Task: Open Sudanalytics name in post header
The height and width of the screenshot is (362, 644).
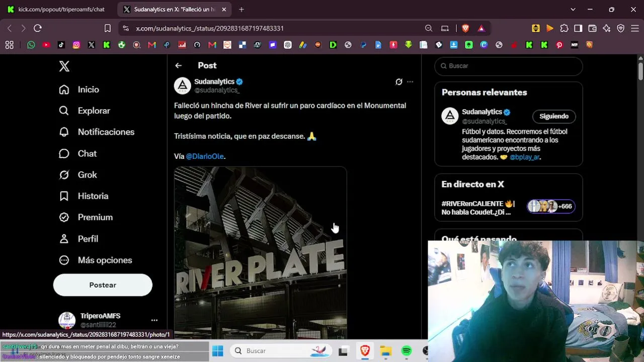Action: tap(214, 81)
